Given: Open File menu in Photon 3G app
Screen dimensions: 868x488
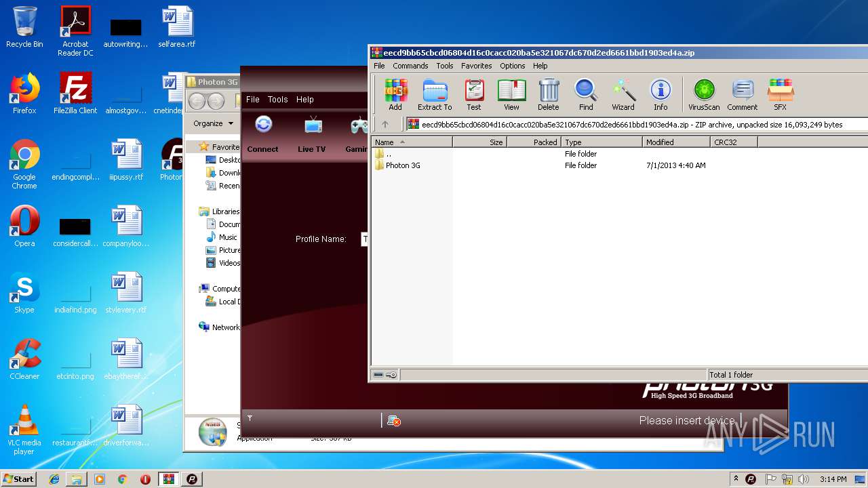Looking at the screenshot, I should coord(253,99).
